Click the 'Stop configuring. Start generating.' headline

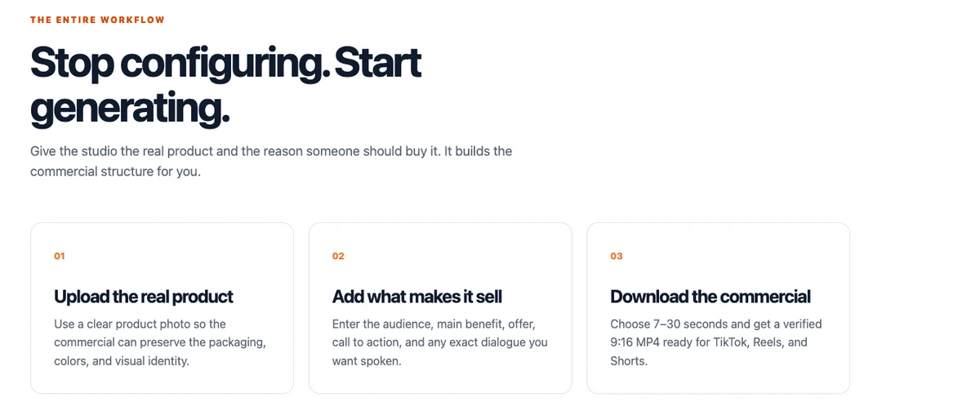225,87
